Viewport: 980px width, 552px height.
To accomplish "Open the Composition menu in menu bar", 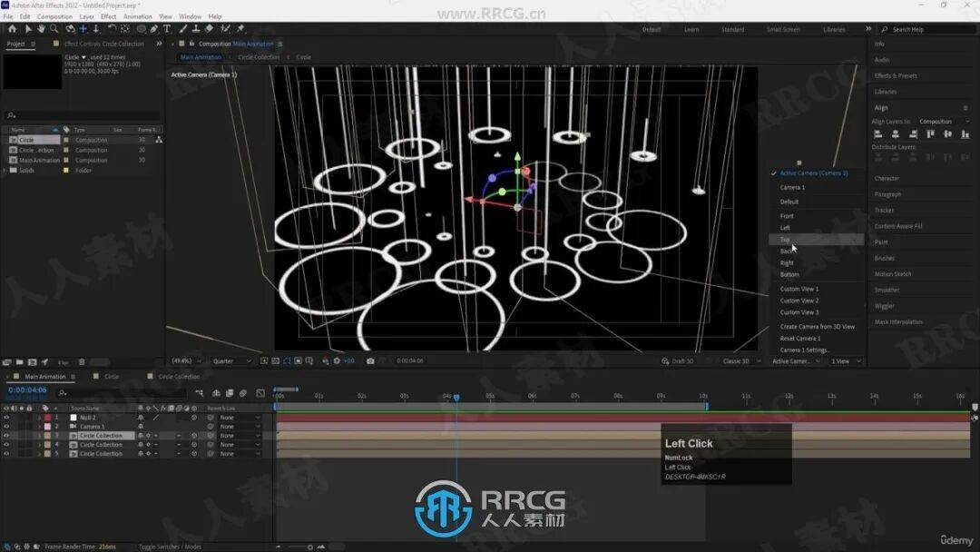I will (54, 16).
